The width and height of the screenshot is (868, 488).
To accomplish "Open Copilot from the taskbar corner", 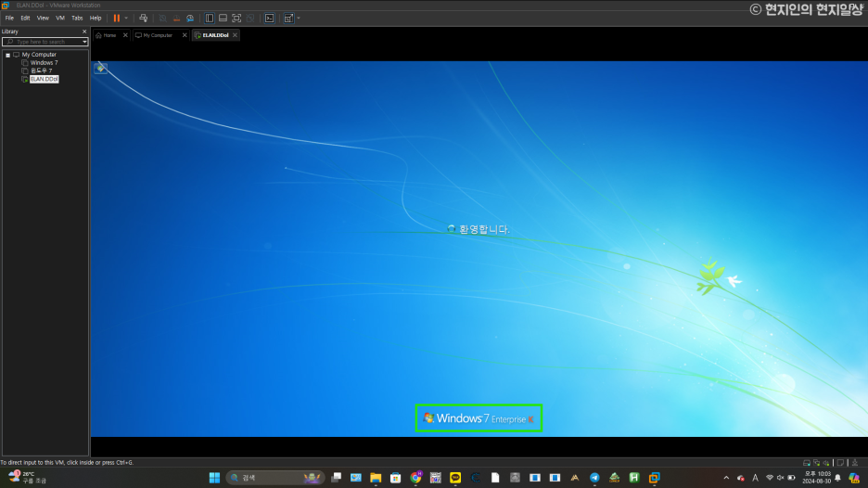I will click(854, 478).
